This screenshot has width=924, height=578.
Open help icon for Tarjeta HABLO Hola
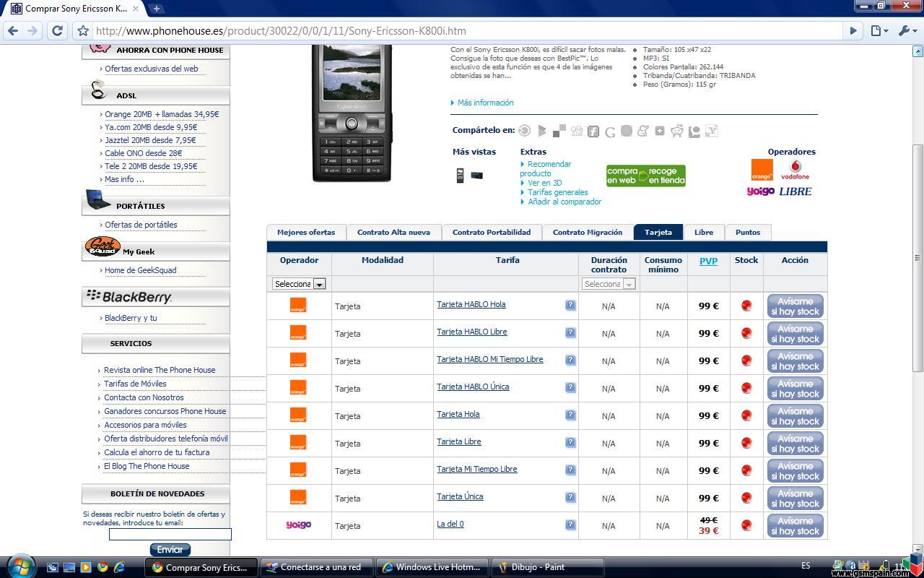click(x=570, y=305)
